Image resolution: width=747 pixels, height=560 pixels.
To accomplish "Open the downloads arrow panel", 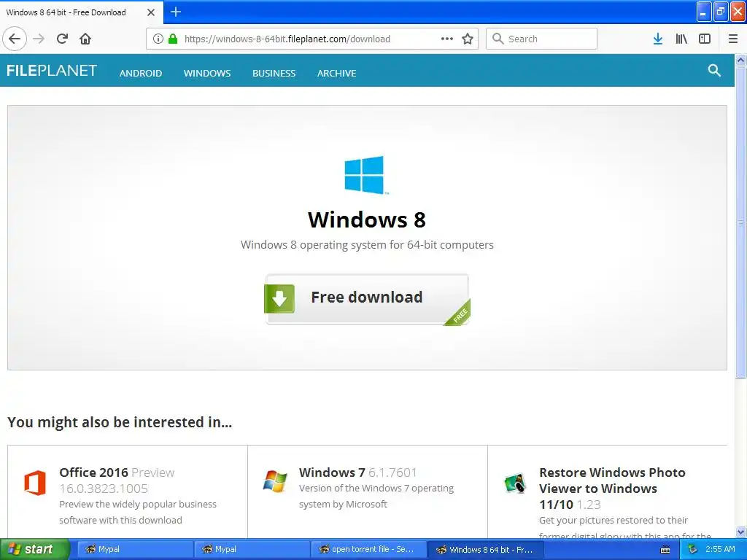I will coord(658,39).
